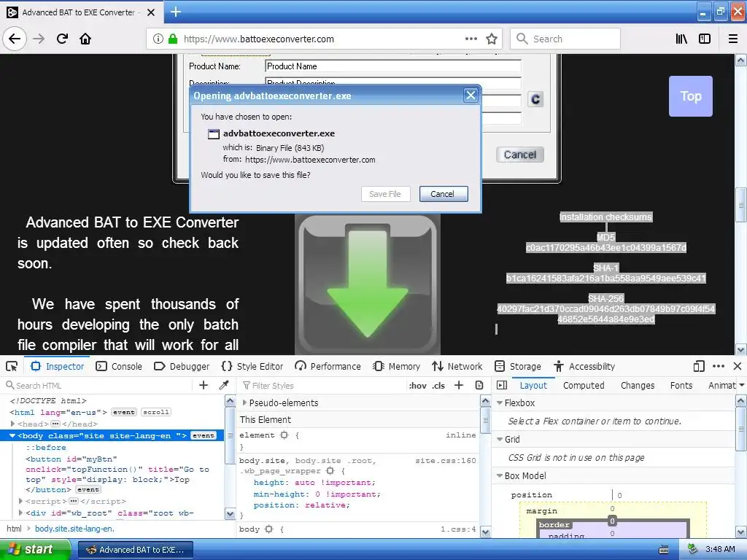Add new style rule plus icon

pos(459,385)
